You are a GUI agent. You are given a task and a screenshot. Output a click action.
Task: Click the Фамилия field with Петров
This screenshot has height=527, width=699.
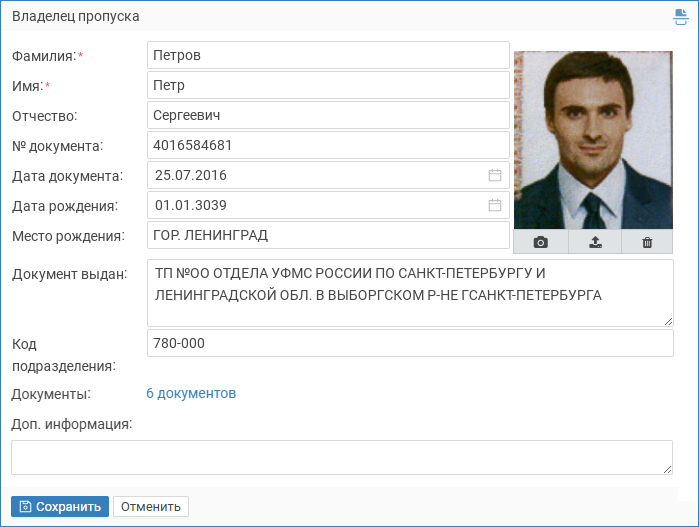328,55
